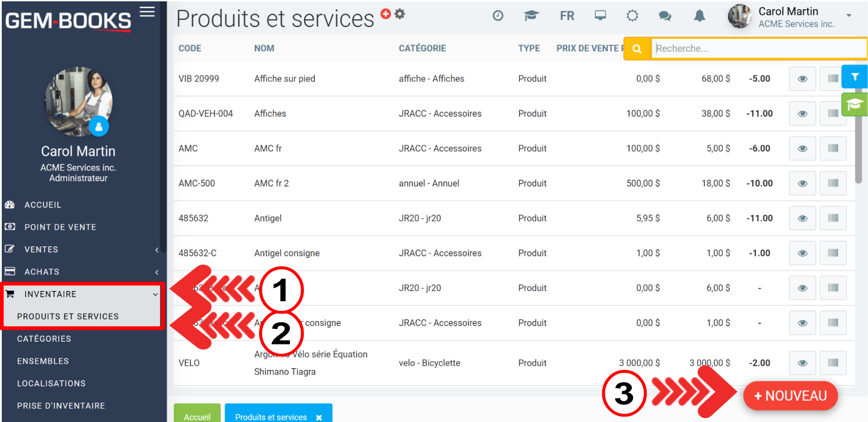Switch language using the FR link
868x422 pixels.
pos(567,16)
